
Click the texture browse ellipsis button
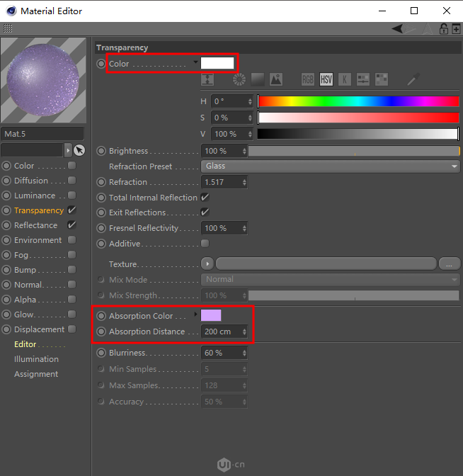click(x=449, y=264)
